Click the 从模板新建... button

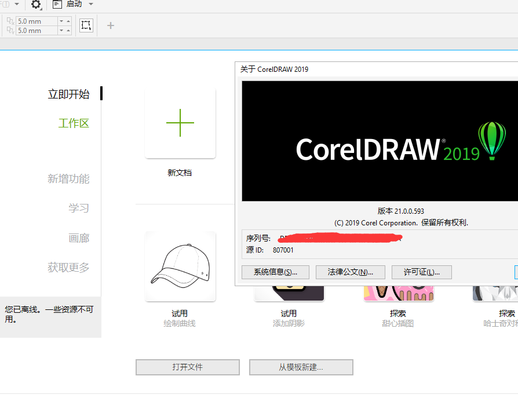(301, 367)
